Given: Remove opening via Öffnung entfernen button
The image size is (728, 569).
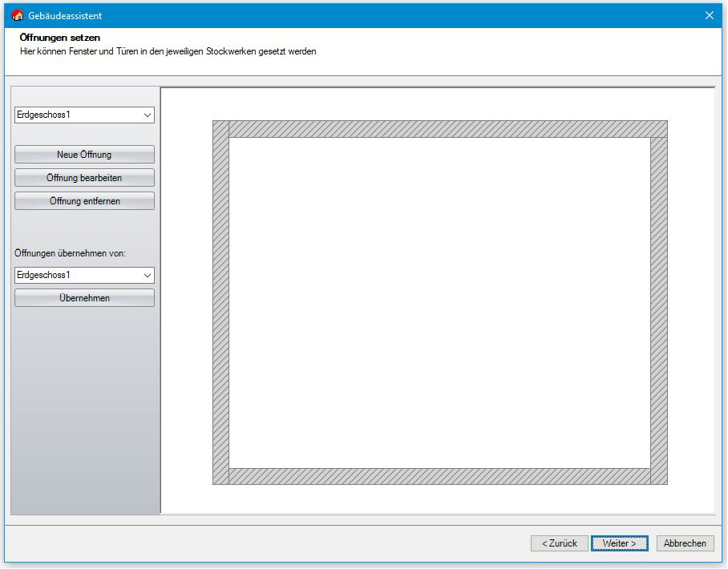Looking at the screenshot, I should [84, 201].
